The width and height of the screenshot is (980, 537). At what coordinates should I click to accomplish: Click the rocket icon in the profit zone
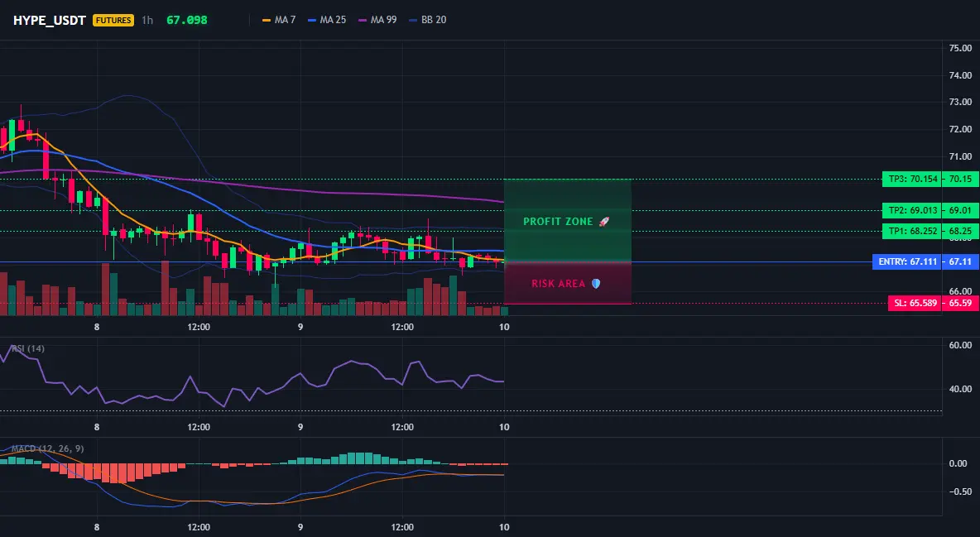603,221
